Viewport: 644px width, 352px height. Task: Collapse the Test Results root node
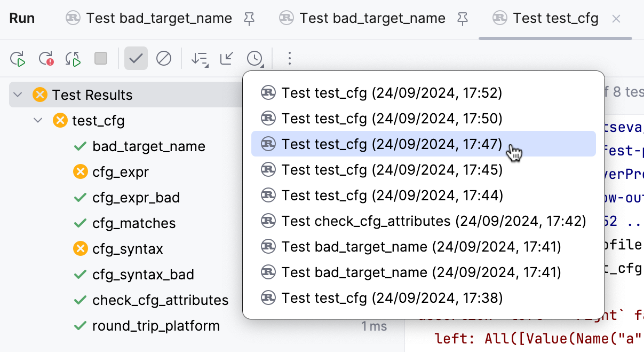(17, 95)
